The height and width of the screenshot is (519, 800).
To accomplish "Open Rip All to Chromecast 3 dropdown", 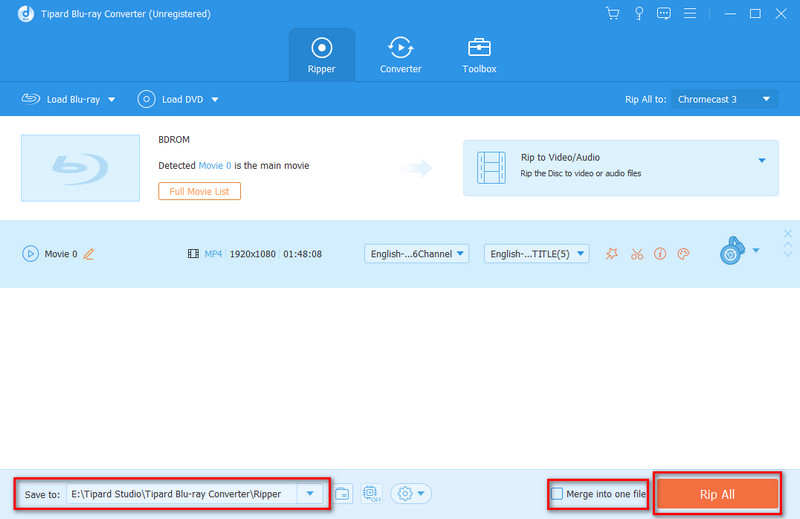I will pyautogui.click(x=724, y=99).
